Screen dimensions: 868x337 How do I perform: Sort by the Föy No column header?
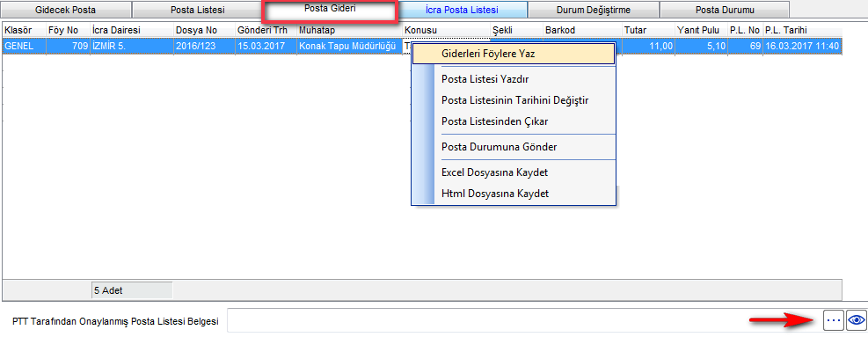(x=68, y=31)
